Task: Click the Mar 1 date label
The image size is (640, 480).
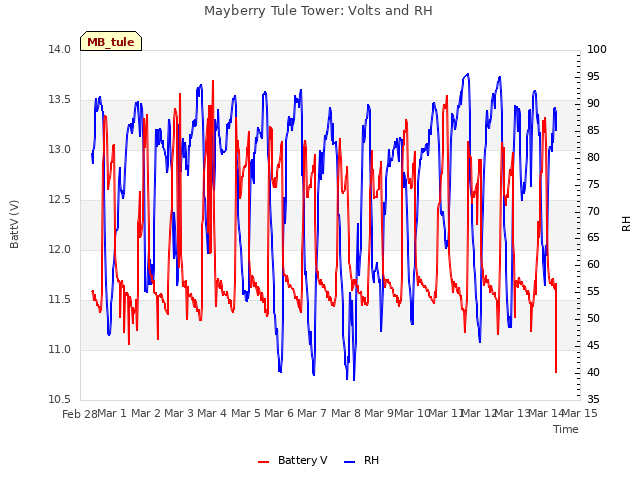Action: [112, 413]
